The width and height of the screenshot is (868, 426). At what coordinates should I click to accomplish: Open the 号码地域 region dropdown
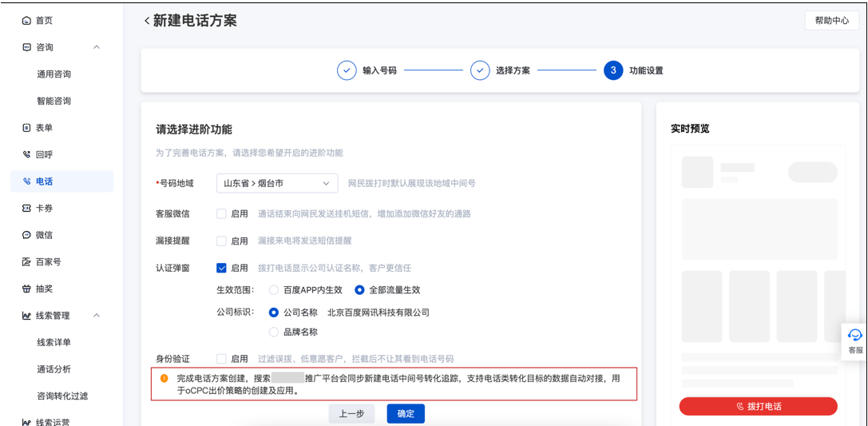(276, 183)
